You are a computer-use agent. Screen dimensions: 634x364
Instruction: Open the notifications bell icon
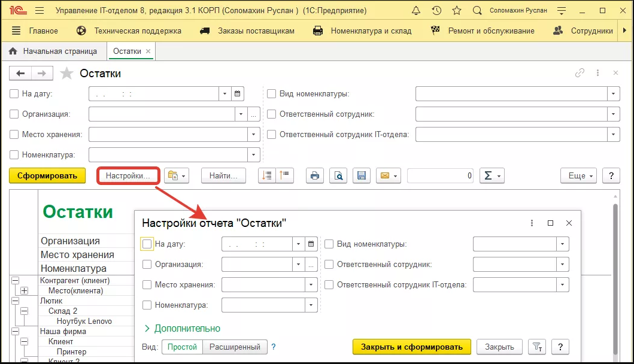(x=417, y=11)
